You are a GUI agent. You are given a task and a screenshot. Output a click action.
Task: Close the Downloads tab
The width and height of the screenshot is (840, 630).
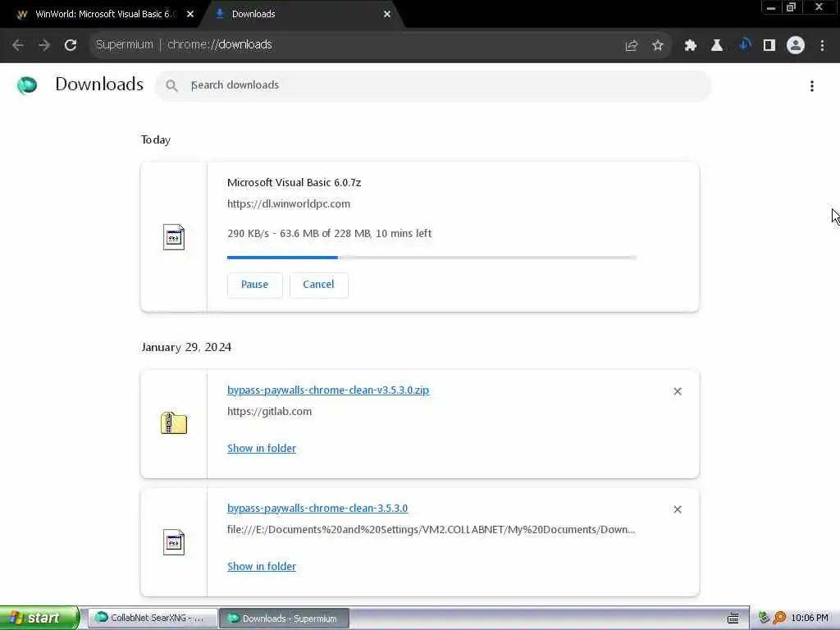click(387, 15)
